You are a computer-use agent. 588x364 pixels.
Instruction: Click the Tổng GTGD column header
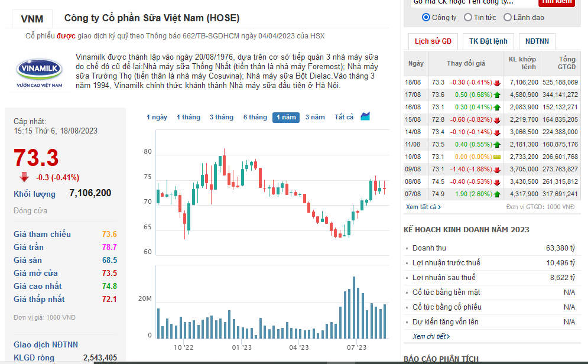click(561, 63)
